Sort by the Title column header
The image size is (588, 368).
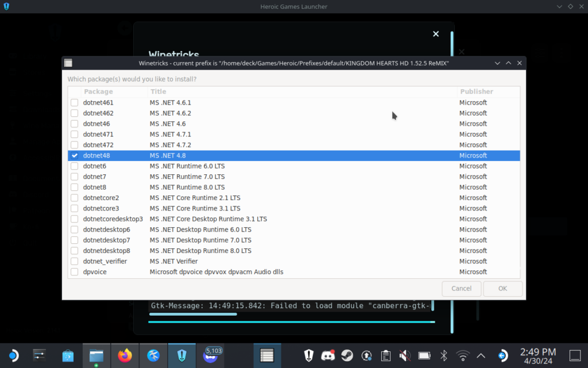302,91
